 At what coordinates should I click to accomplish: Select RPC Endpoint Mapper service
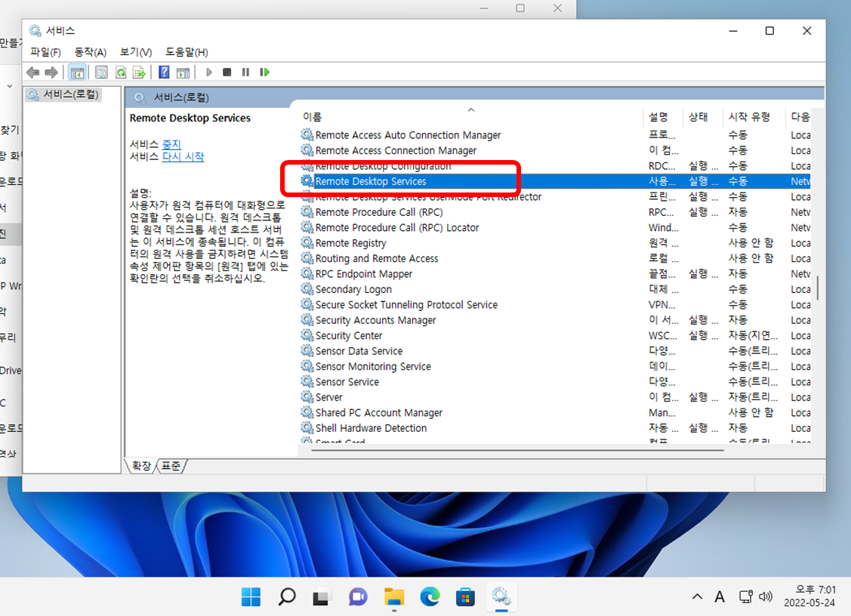[364, 274]
